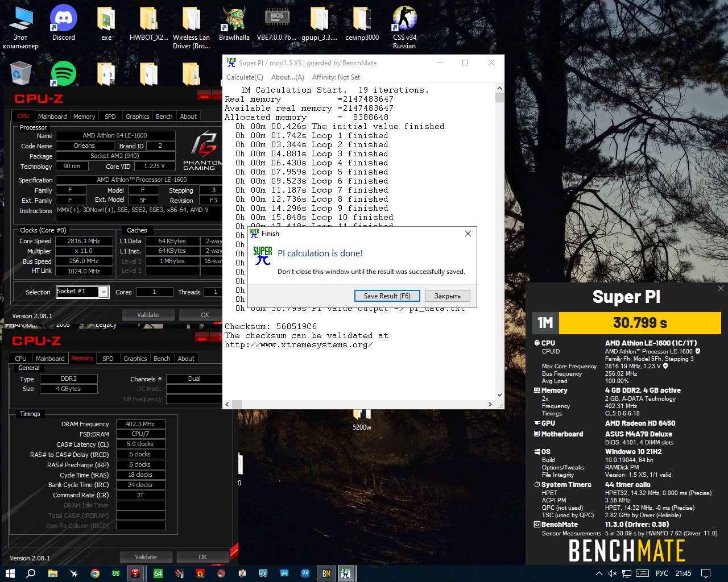Click the 30.799 s score in BenchMate
The width and height of the screenshot is (728, 582).
click(x=640, y=323)
